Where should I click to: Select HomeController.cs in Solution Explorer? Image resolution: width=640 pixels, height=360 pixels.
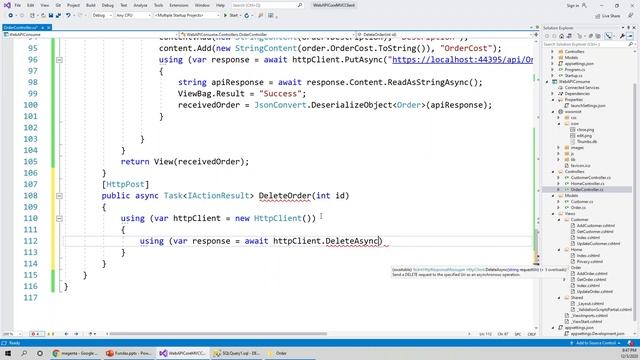point(587,184)
